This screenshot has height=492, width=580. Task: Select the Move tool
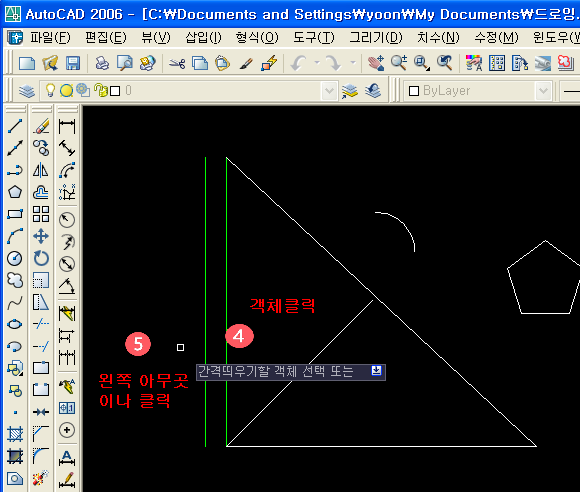pyautogui.click(x=41, y=236)
